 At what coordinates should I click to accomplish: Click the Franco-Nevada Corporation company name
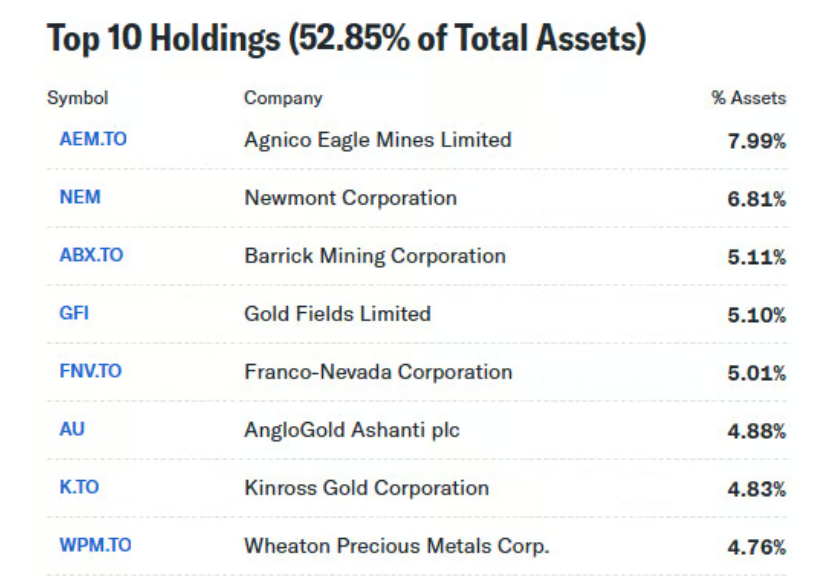coord(377,371)
